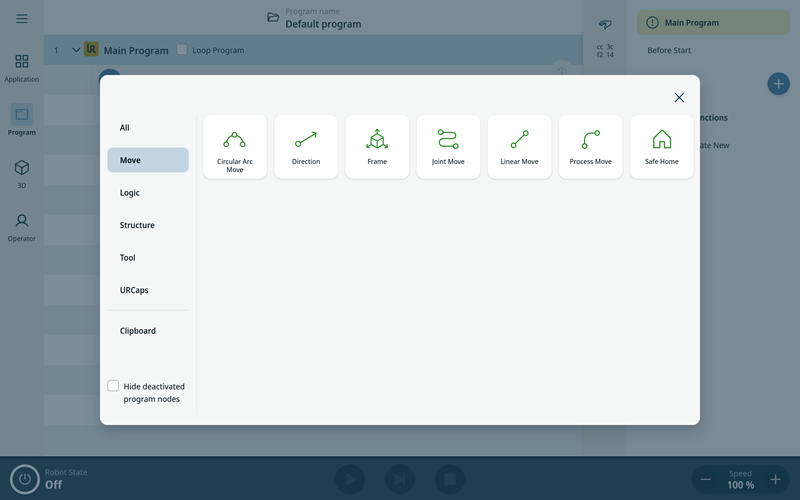
Task: Enable the Loop Program checkbox
Action: (182, 50)
